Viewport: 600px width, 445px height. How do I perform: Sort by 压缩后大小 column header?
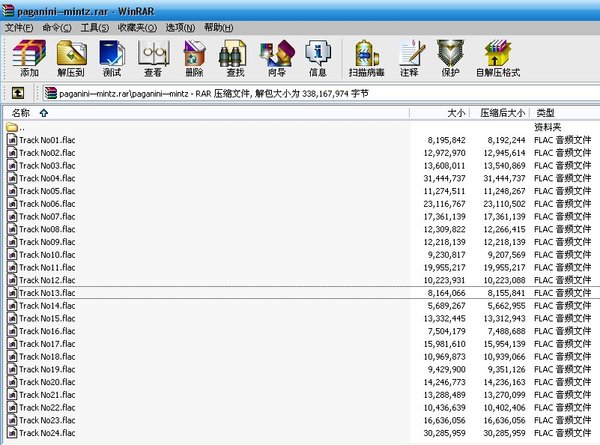click(x=499, y=113)
